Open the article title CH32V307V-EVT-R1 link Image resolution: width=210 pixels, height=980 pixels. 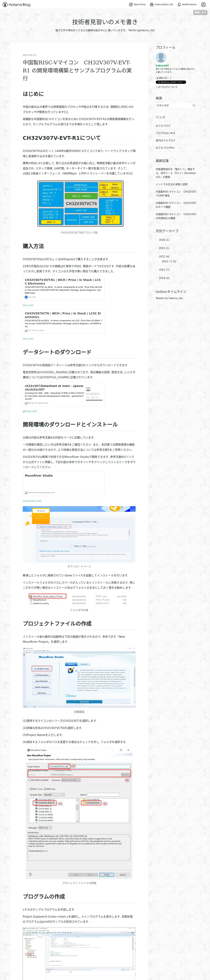point(78,70)
